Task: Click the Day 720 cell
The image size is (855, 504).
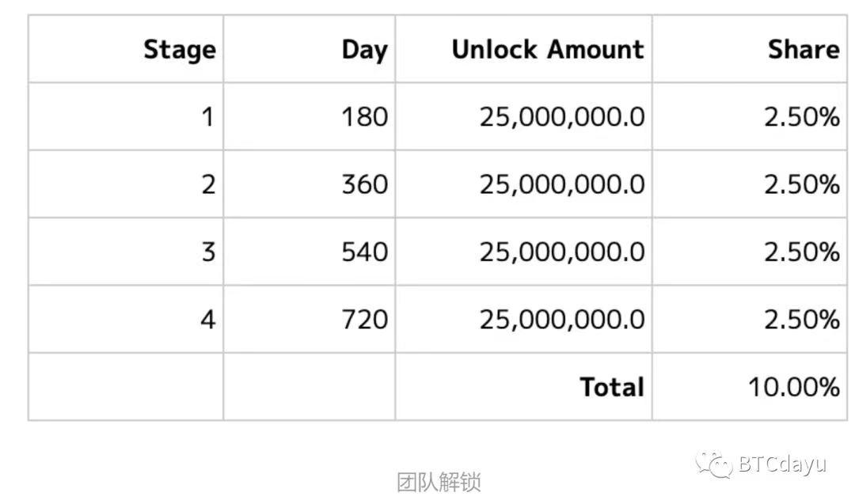Action: coord(364,320)
